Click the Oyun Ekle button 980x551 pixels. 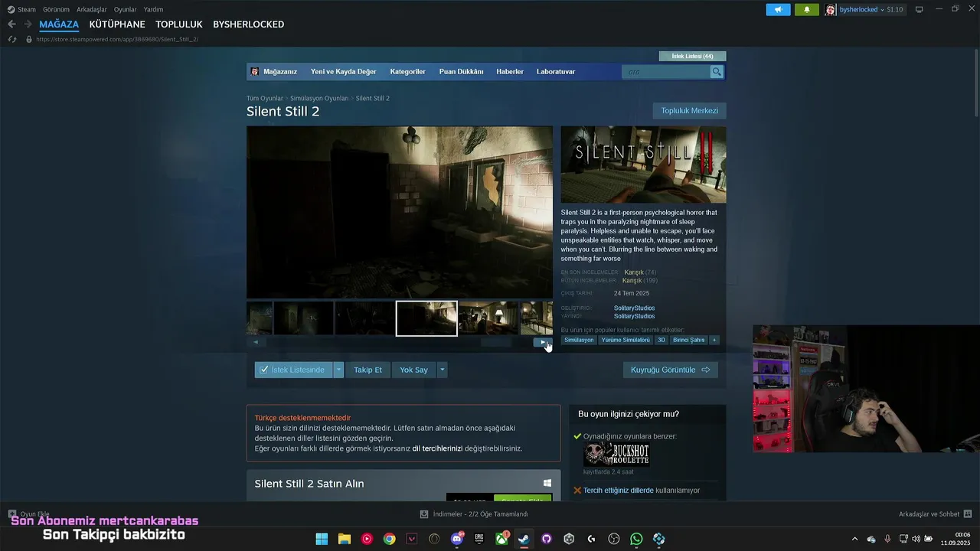(29, 514)
